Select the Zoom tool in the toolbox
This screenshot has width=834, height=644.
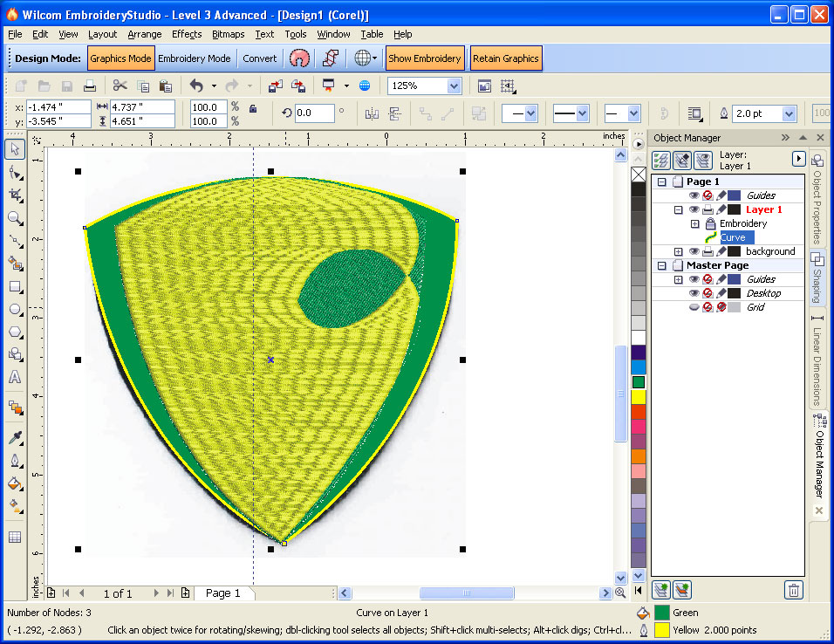coord(15,218)
